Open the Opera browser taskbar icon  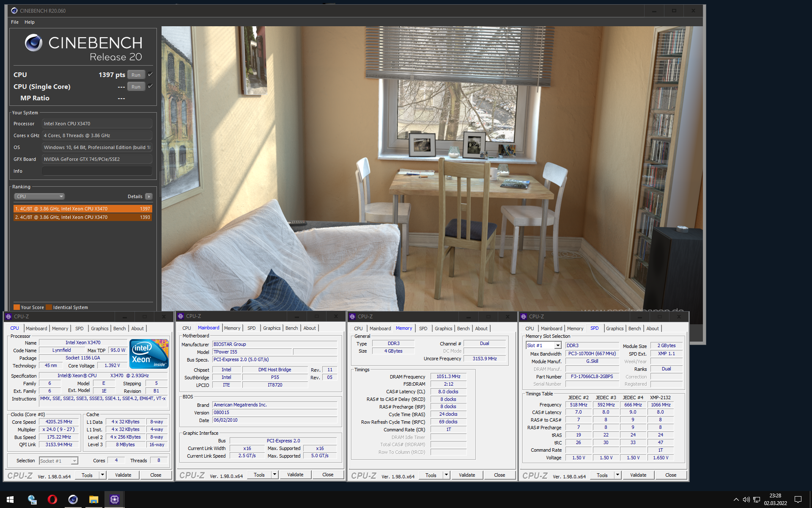[52, 500]
